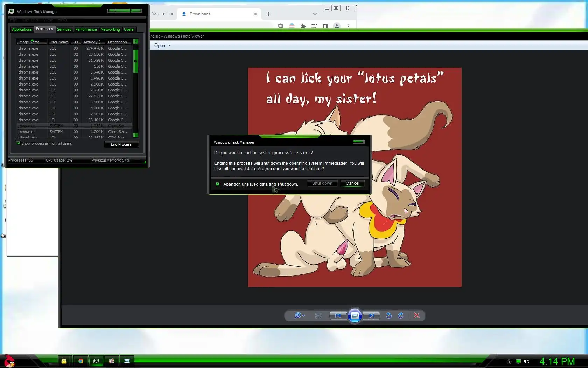Click the 4:14 PM taskbar clock

[557, 361]
